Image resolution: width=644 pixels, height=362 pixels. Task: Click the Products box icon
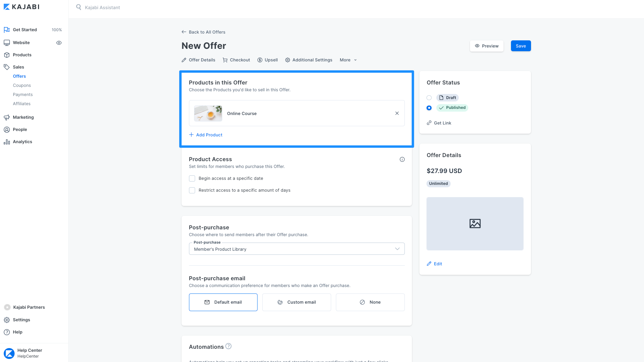[7, 55]
